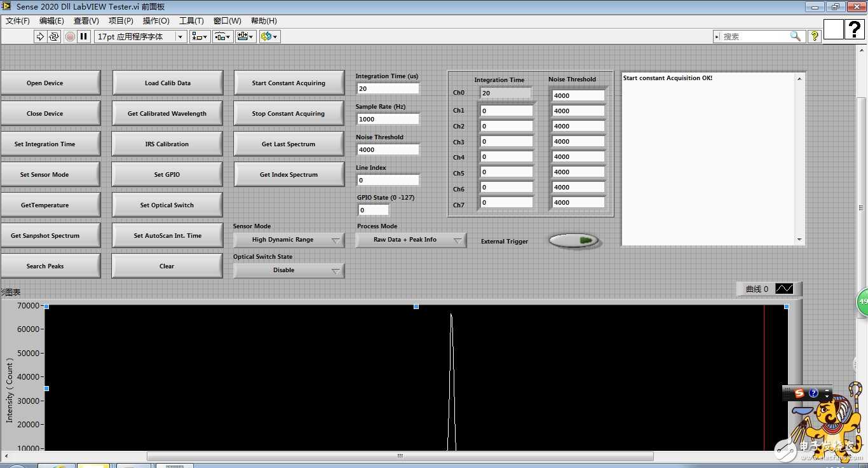Click the Ch1 Integration Time field

coord(506,111)
